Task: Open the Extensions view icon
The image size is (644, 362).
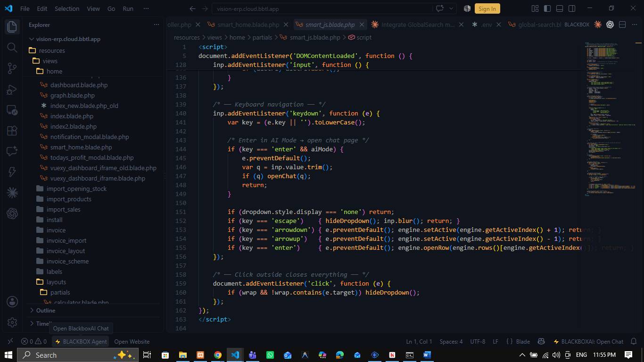Action: pyautogui.click(x=12, y=131)
